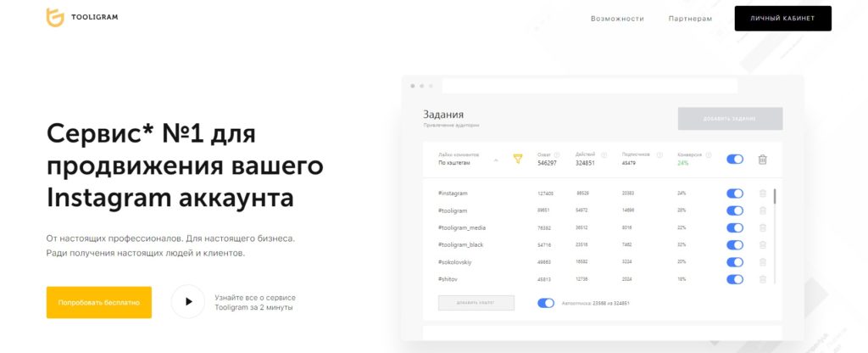Toggle the #tooligram_media hashtag switch

[x=735, y=227]
